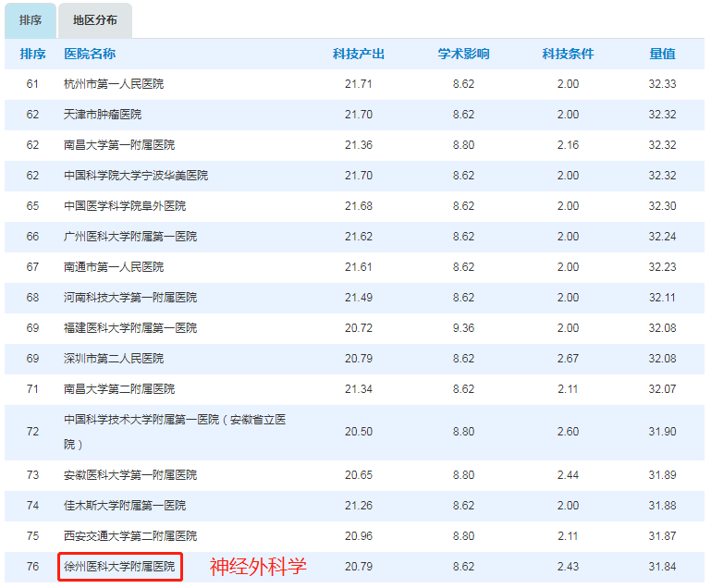This screenshot has width=711, height=588.
Task: Select hospital 杭州市第一人民医院
Action: [x=114, y=84]
